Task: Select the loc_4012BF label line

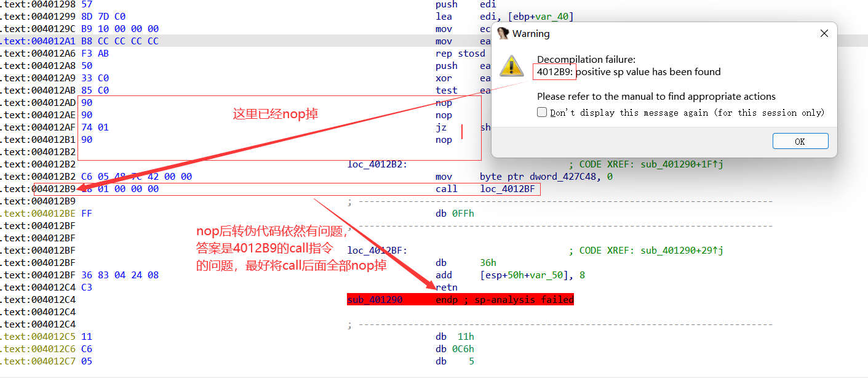Action: (x=376, y=251)
